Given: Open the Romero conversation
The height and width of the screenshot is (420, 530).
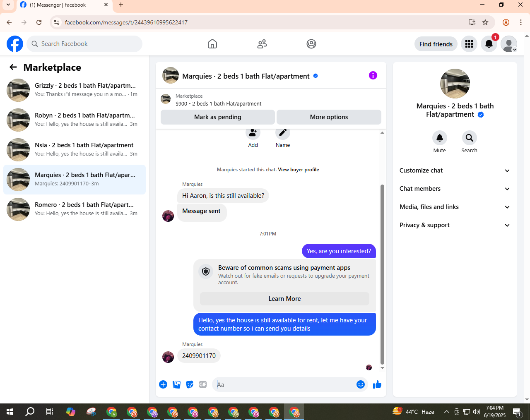Looking at the screenshot, I should tap(75, 209).
